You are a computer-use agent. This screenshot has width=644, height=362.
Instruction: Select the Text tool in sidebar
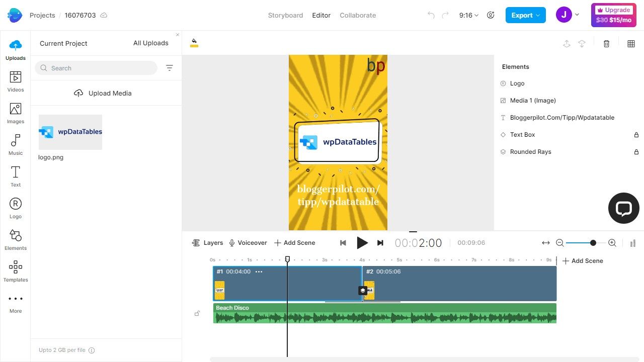(16, 176)
